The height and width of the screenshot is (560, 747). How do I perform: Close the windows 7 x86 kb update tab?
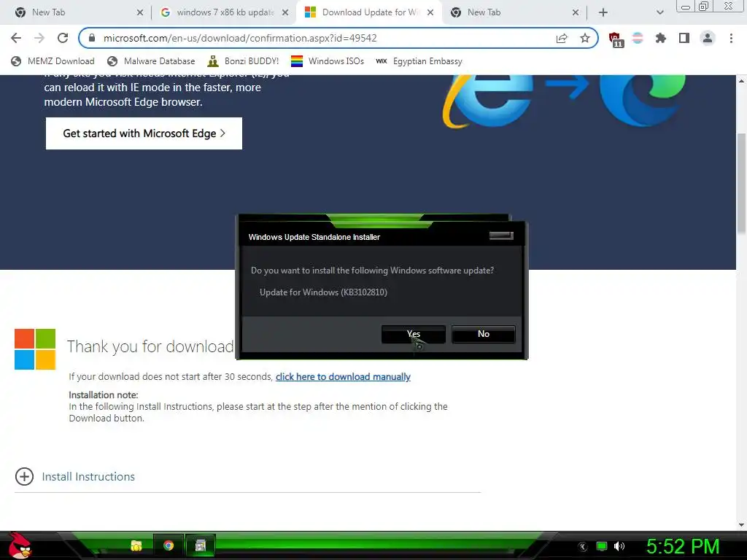tap(285, 12)
